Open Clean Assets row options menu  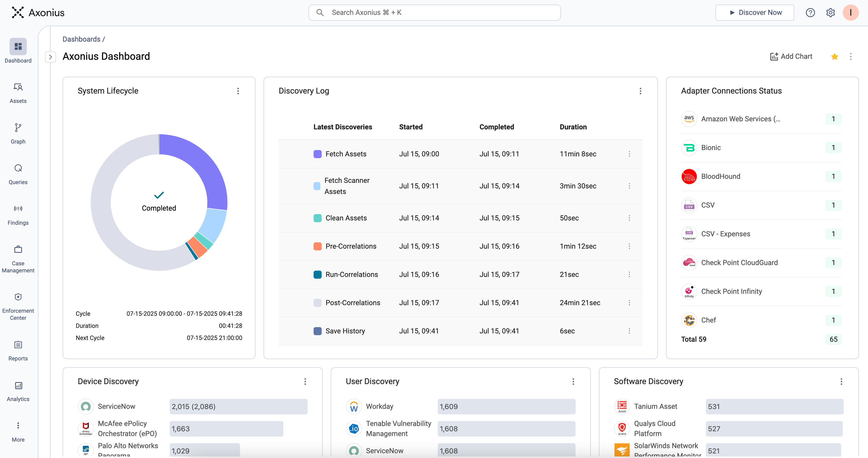629,218
